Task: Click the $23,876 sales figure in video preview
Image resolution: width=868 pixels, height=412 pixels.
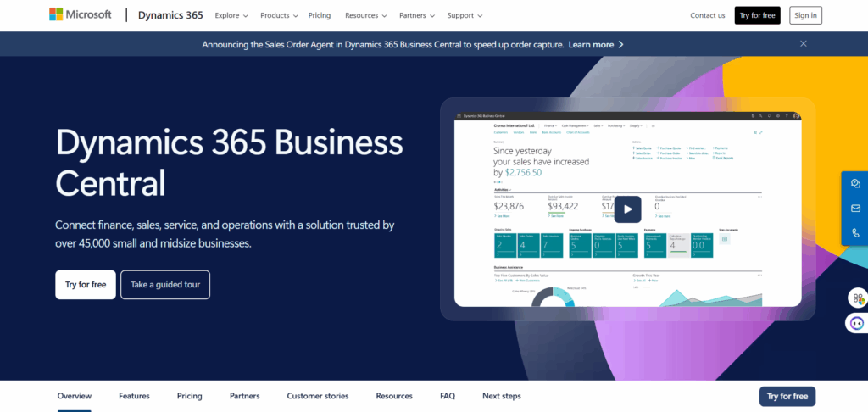Action: click(509, 206)
